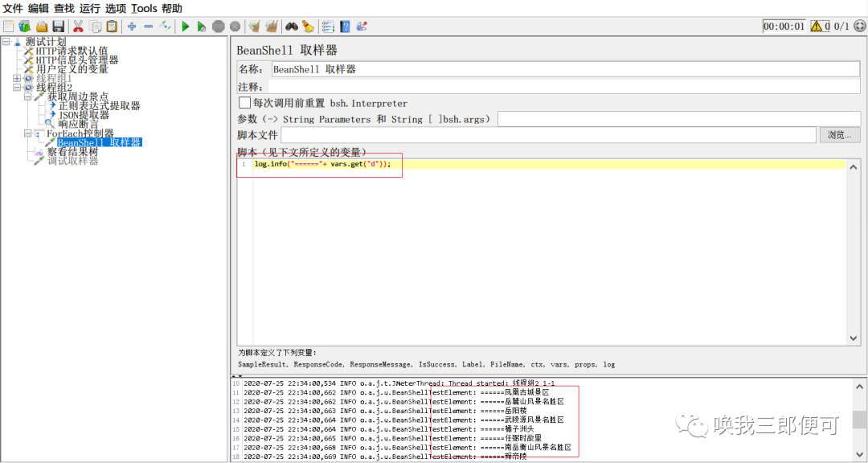This screenshot has height=463, width=868.
Task: Click the 参数 parameters input field
Action: [x=678, y=119]
